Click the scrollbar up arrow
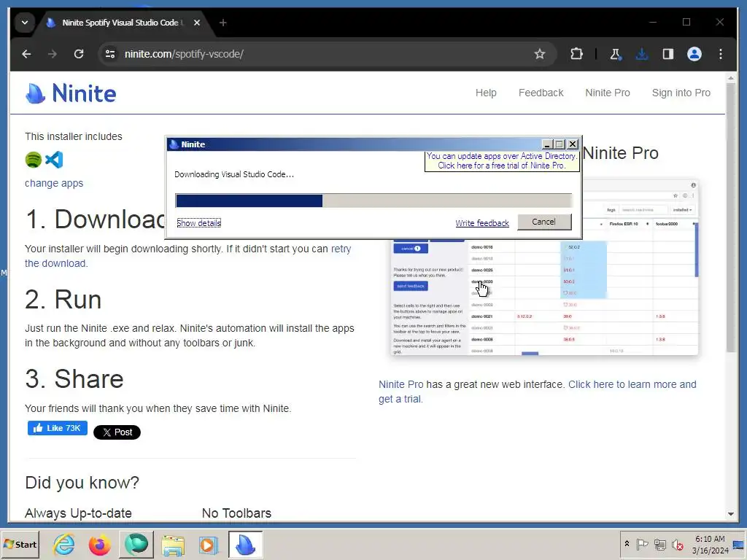 (x=731, y=77)
